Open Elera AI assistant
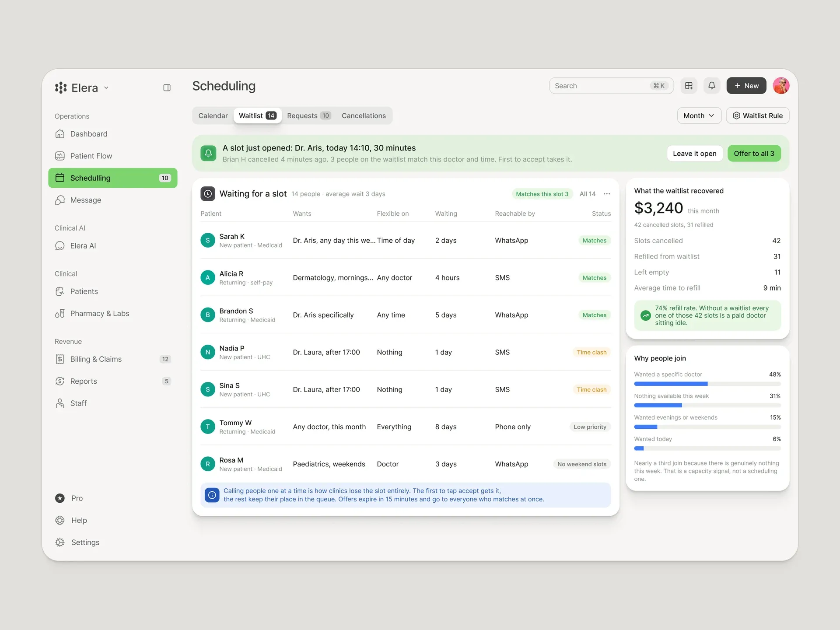 click(112, 246)
